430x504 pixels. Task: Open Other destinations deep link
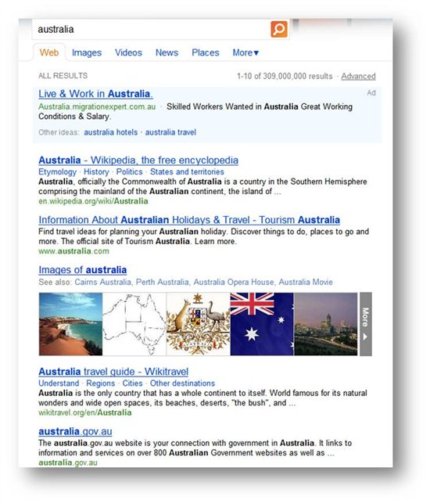[x=182, y=383]
